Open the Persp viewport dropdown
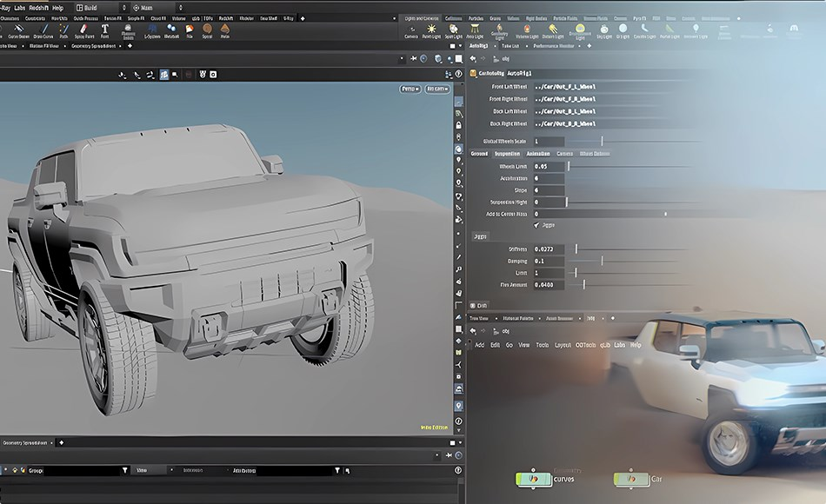 tap(410, 89)
